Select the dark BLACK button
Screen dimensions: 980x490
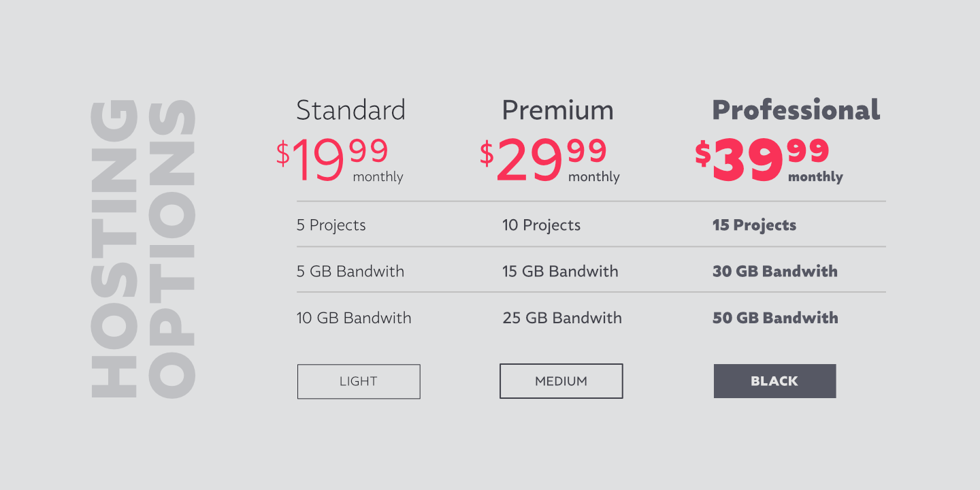774,381
